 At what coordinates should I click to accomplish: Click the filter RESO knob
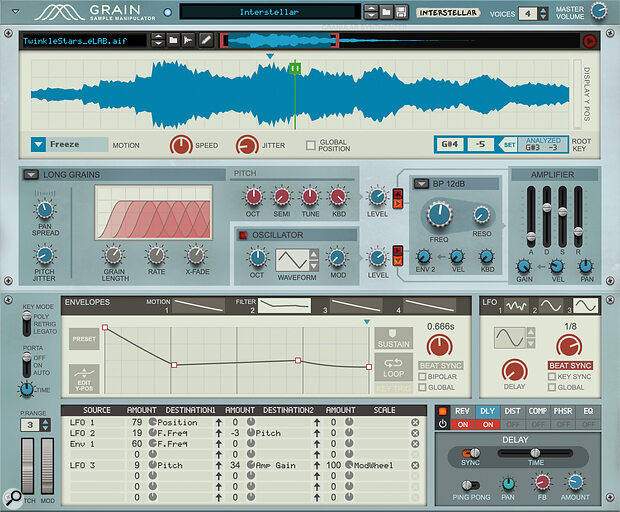481,215
